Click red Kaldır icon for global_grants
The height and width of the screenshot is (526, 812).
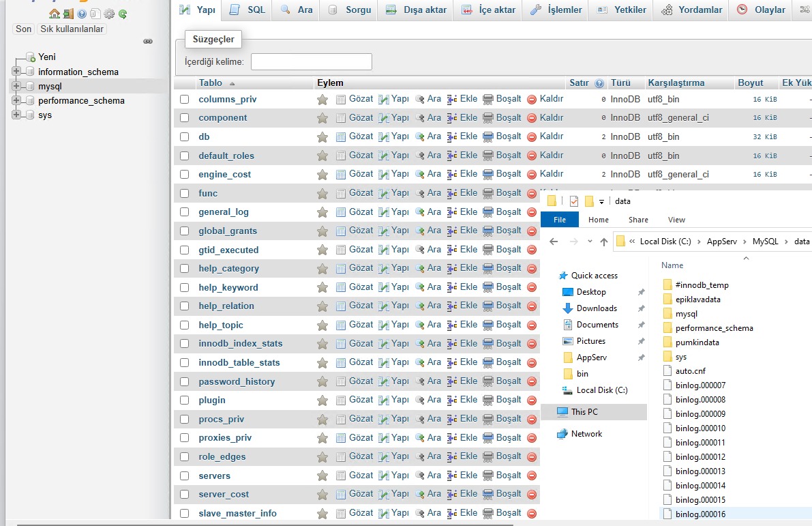(x=531, y=231)
